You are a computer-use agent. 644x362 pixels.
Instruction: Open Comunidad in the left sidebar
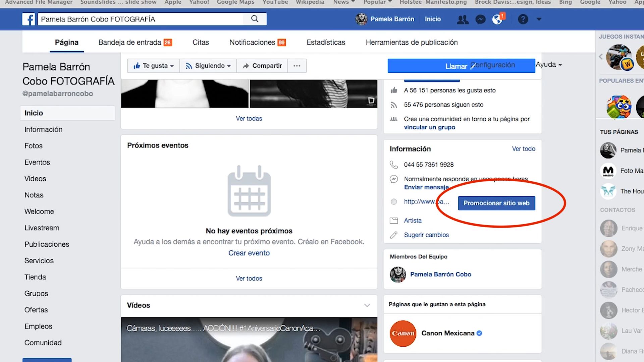43,343
